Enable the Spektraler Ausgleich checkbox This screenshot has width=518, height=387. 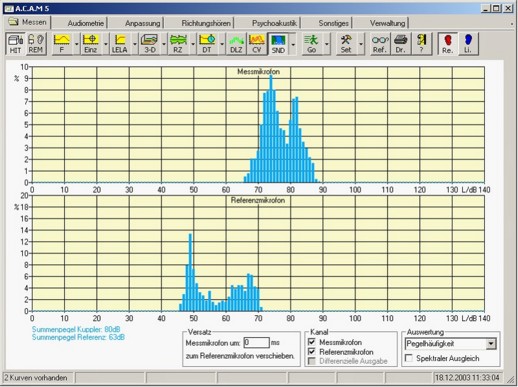408,358
